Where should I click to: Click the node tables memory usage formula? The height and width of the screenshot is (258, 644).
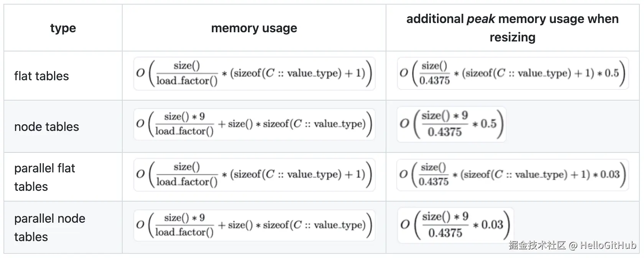(x=254, y=124)
